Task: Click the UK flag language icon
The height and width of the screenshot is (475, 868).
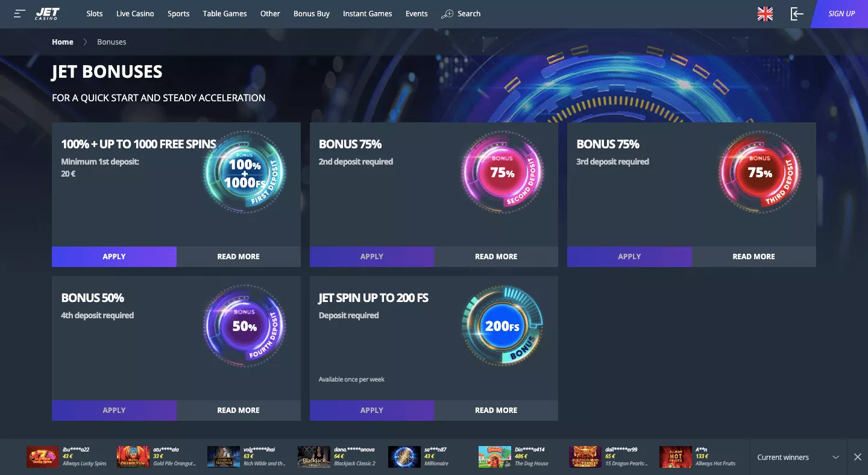Action: [765, 14]
